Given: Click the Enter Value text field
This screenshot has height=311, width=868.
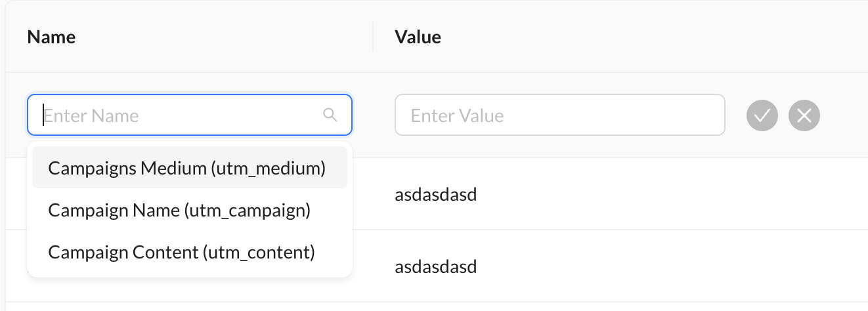Looking at the screenshot, I should click(x=559, y=115).
